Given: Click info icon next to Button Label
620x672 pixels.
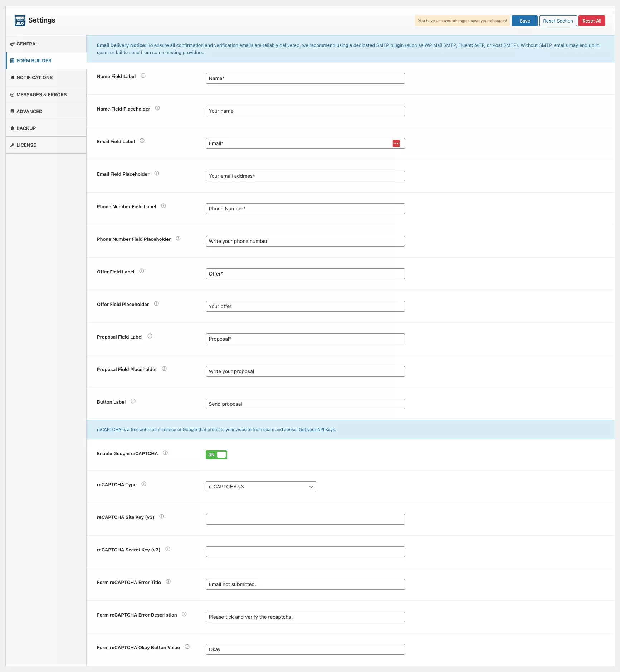Looking at the screenshot, I should click(x=133, y=401).
